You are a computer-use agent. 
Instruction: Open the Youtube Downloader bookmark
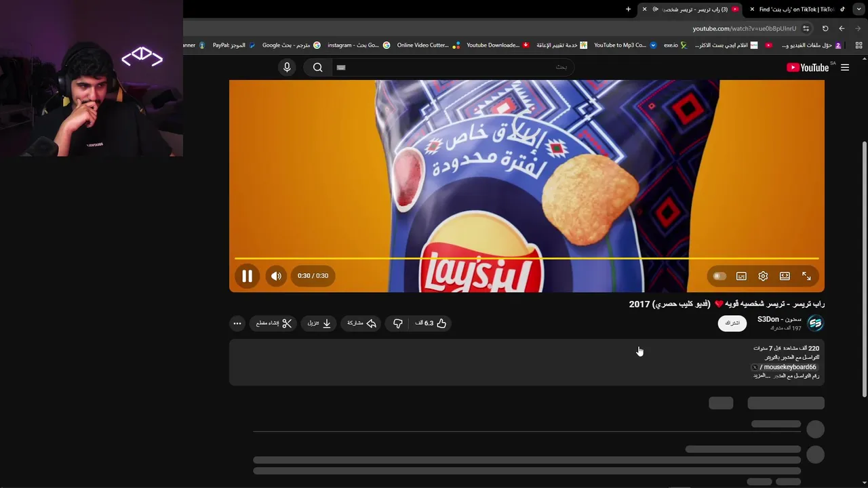498,45
